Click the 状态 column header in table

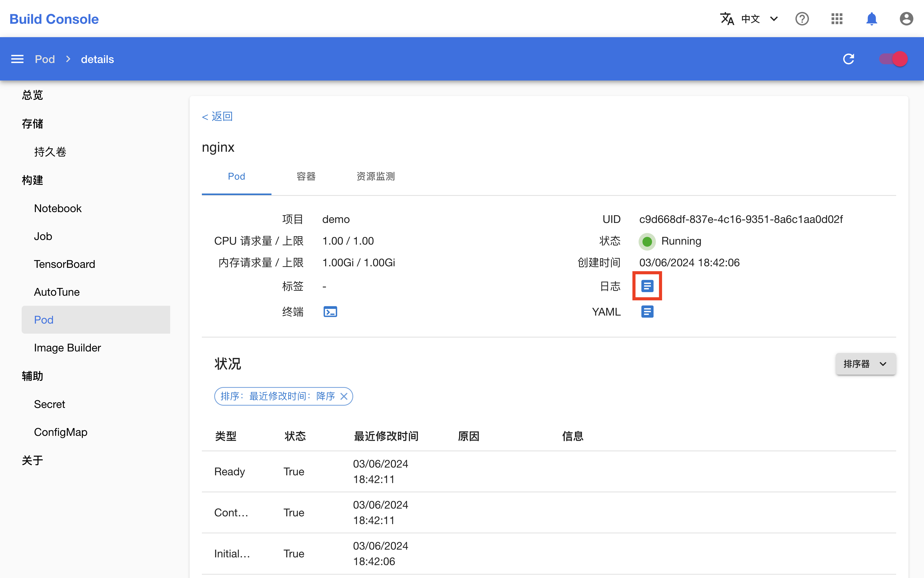[295, 436]
